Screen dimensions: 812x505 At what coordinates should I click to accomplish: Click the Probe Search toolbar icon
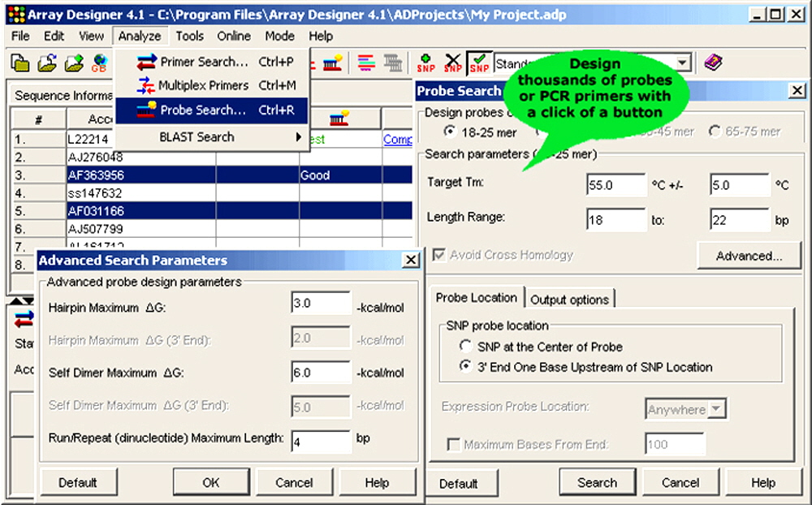(x=332, y=63)
